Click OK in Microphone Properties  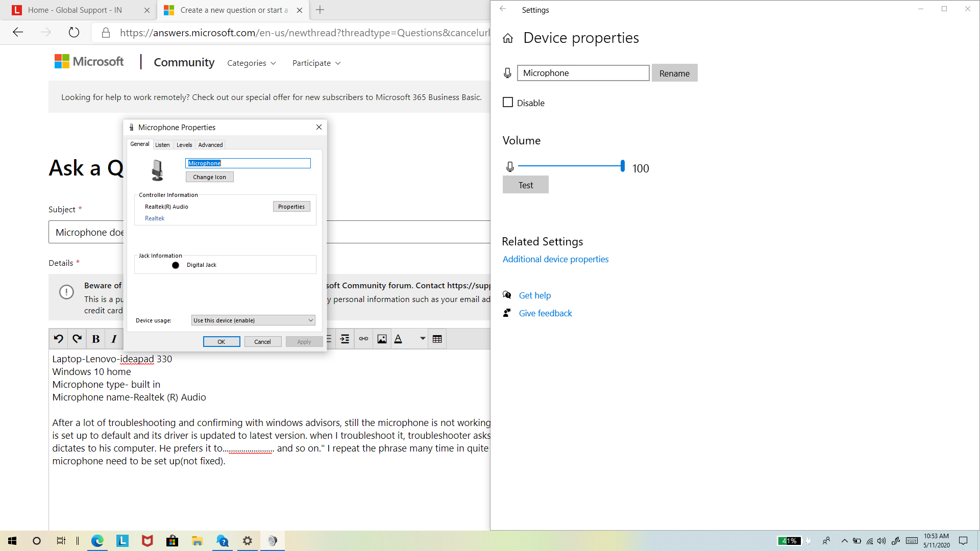222,342
